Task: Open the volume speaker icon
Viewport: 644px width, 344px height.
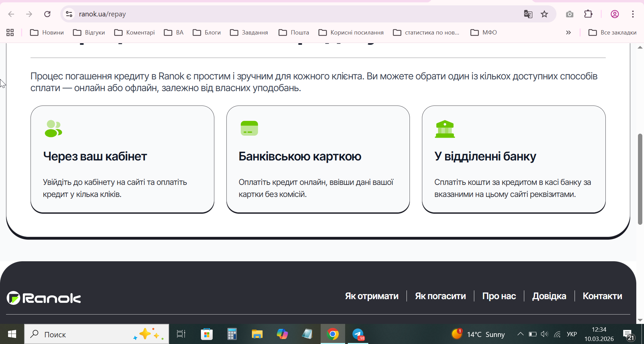Action: pos(544,334)
